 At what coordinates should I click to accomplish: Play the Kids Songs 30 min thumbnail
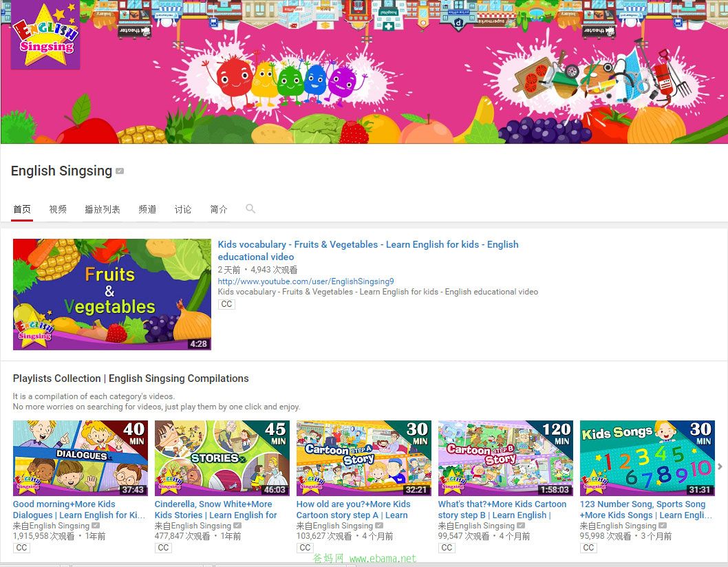(x=647, y=458)
